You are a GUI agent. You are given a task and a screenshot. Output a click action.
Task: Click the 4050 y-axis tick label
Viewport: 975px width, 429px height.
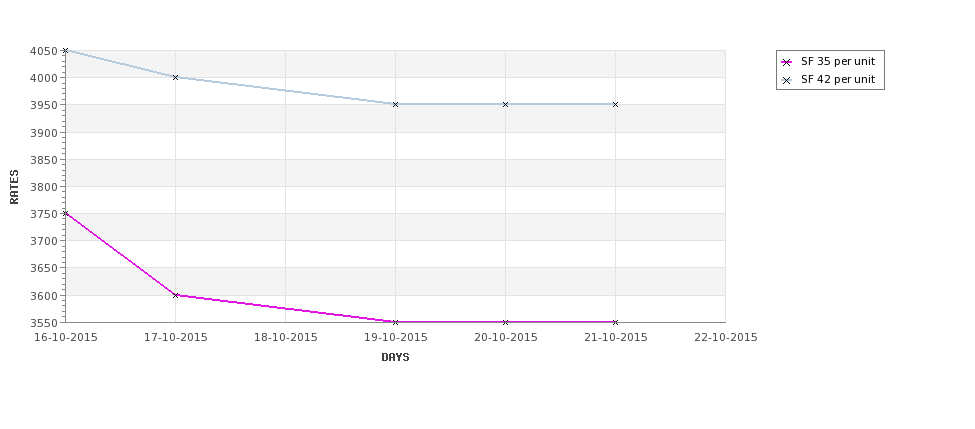[44, 51]
